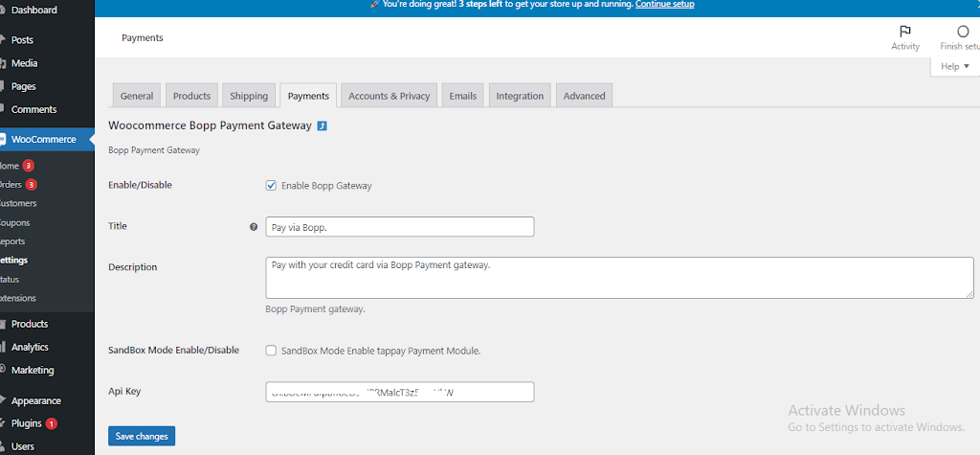This screenshot has height=455, width=980.
Task: Click the Save changes button
Action: coord(142,436)
